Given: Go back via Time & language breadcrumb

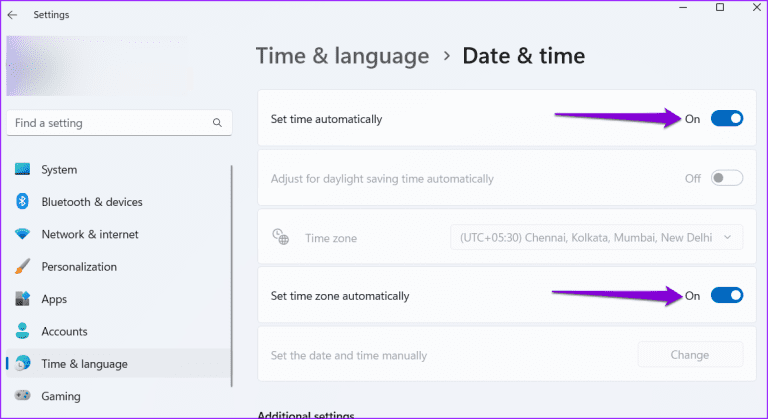Looking at the screenshot, I should pos(342,56).
